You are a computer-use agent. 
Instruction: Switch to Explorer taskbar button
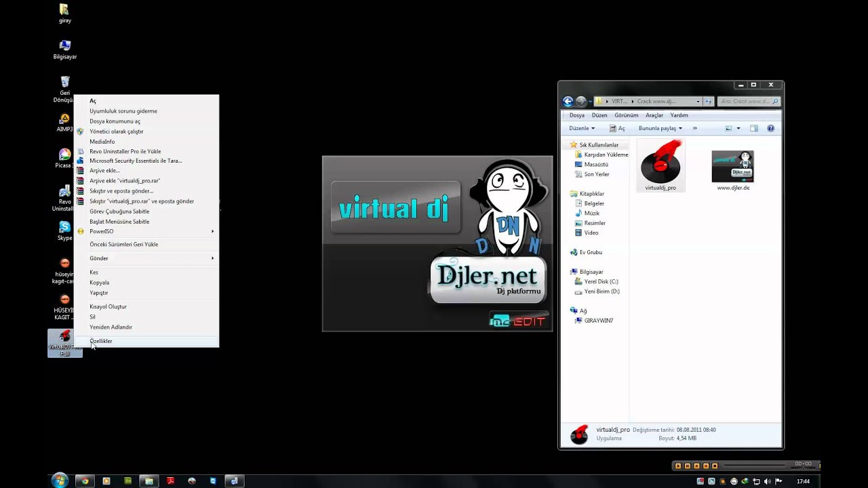pyautogui.click(x=149, y=481)
